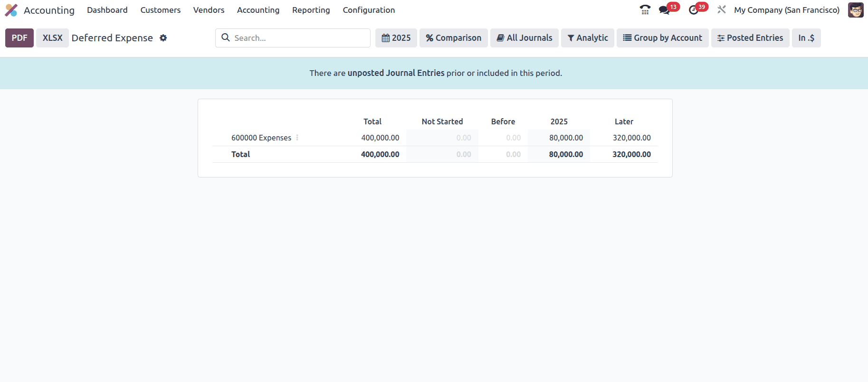Click the bold 400,000.00 grand total

coord(380,154)
